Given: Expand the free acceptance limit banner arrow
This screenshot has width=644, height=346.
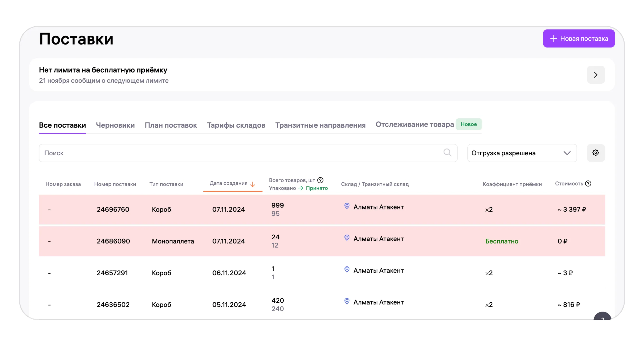Looking at the screenshot, I should click(x=596, y=75).
